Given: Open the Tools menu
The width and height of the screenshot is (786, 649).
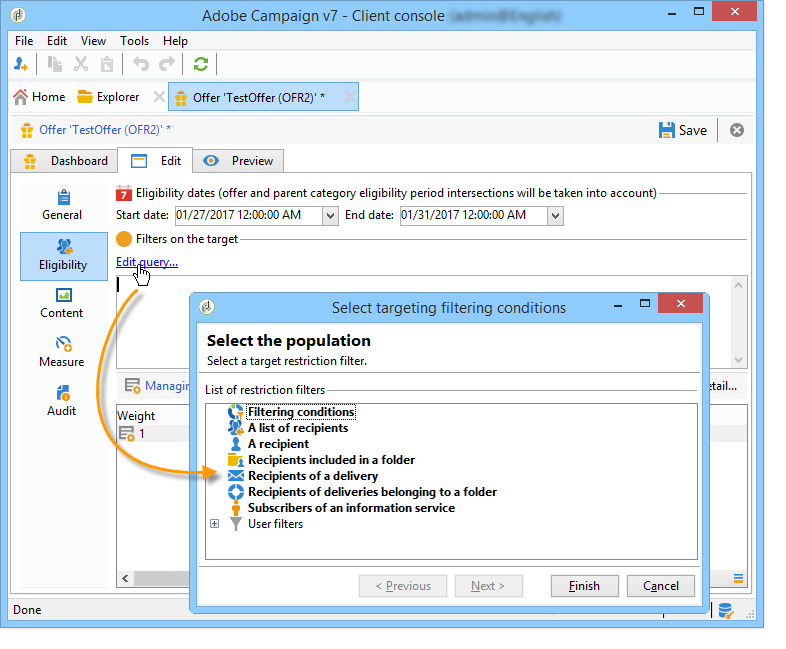Looking at the screenshot, I should click(x=134, y=41).
